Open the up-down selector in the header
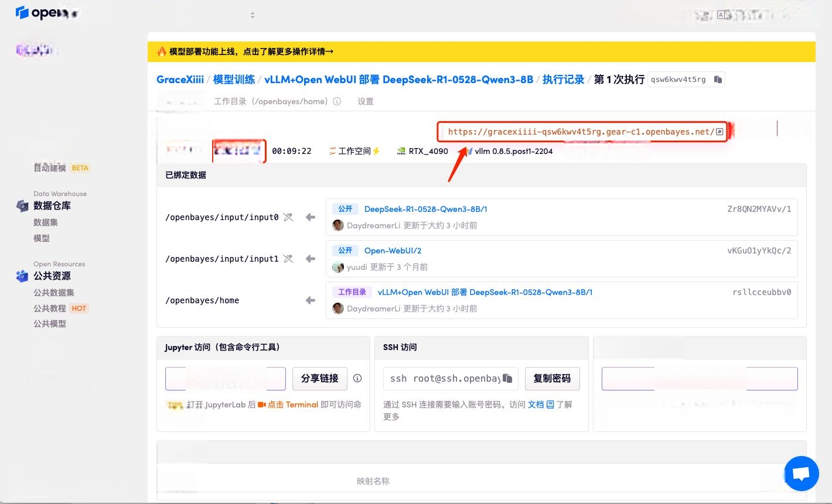The width and height of the screenshot is (832, 504). point(253,15)
